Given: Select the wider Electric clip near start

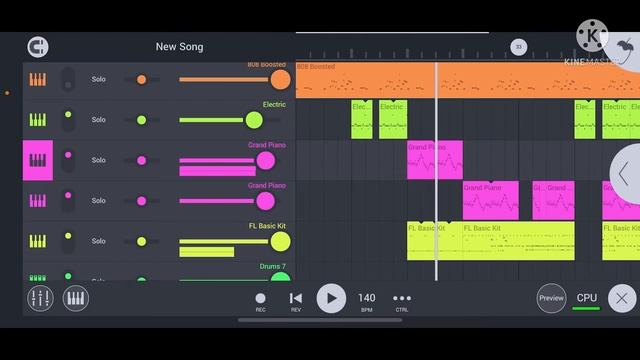Looking at the screenshot, I should (x=393, y=120).
